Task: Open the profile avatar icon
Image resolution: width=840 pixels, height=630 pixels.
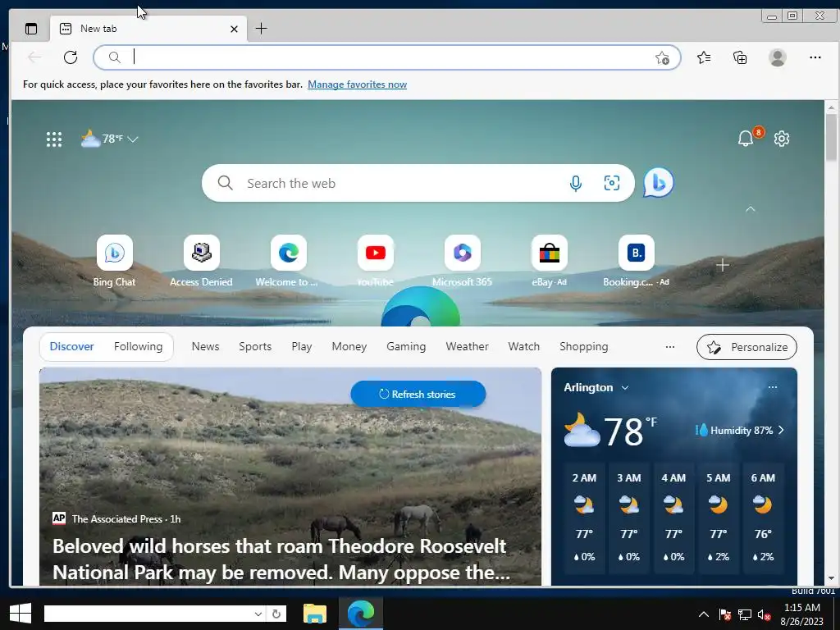Action: pos(778,57)
